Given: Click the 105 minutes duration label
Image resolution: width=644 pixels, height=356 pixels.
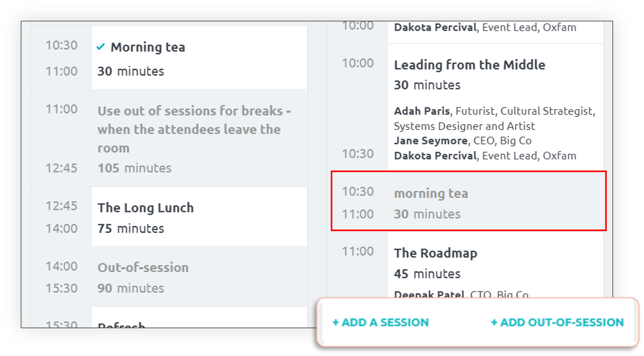Looking at the screenshot, I should 135,168.
